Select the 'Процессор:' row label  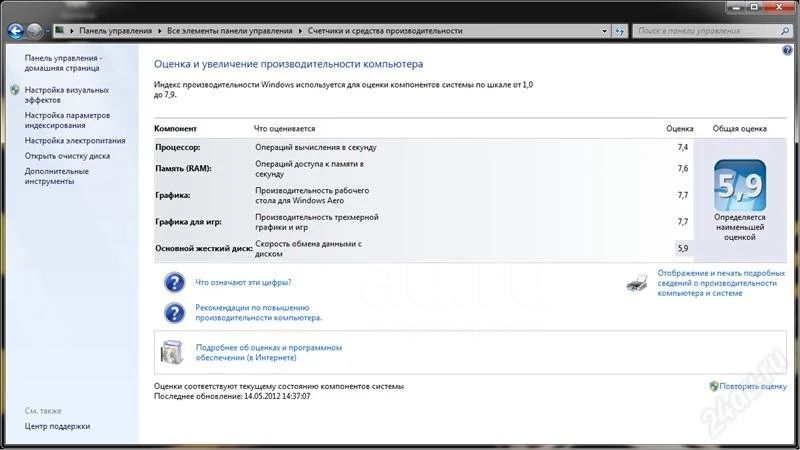coord(178,147)
